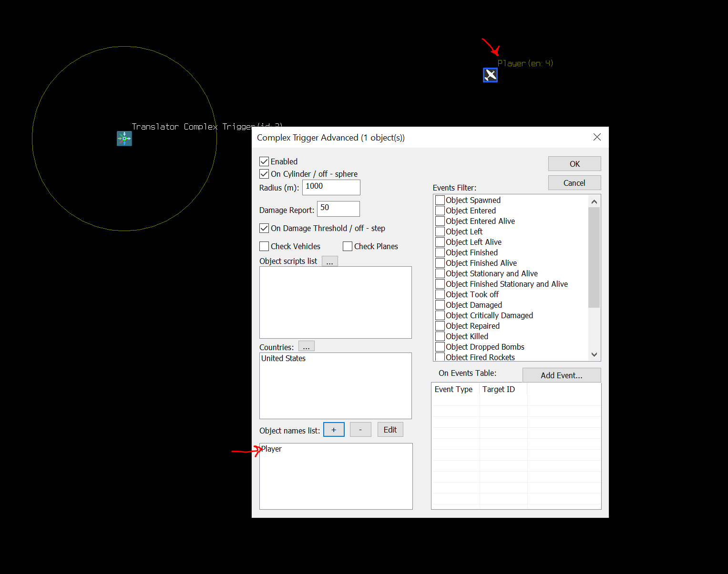Image resolution: width=728 pixels, height=574 pixels.
Task: Check Object Killed event filter
Action: (440, 336)
